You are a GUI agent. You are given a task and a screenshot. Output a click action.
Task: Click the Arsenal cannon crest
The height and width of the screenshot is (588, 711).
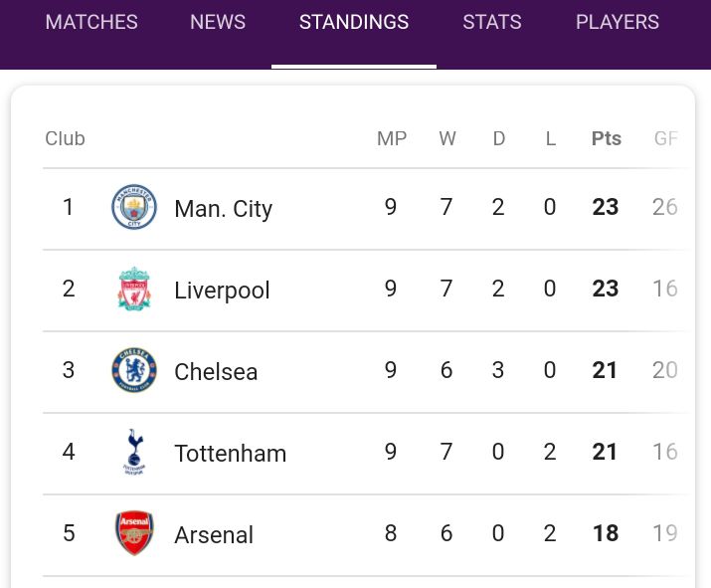coord(134,533)
